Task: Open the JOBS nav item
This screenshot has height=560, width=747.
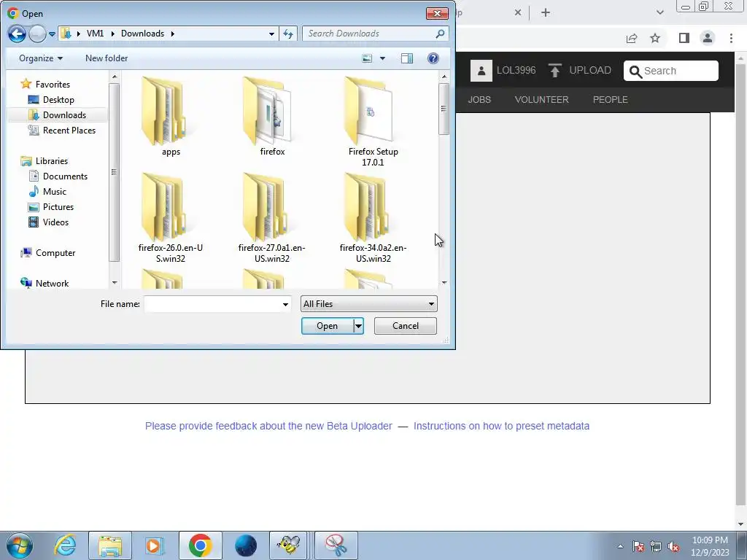Action: 479,99
